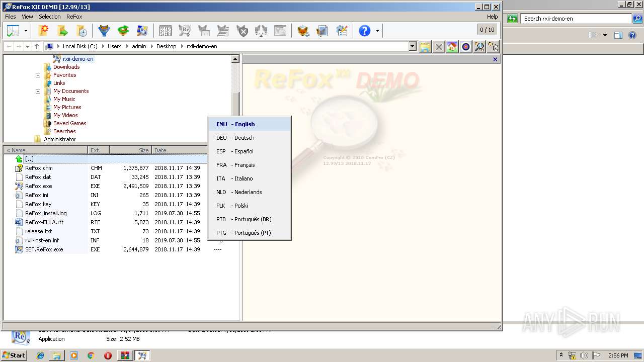The width and height of the screenshot is (644, 362).
Task: Expand the Favorites tree node
Action: pyautogui.click(x=38, y=75)
